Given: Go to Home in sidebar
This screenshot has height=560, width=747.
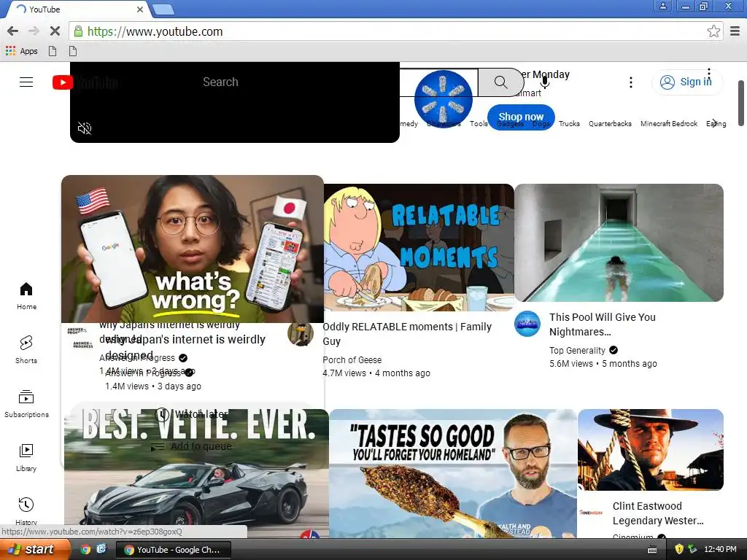Looking at the screenshot, I should [26, 296].
